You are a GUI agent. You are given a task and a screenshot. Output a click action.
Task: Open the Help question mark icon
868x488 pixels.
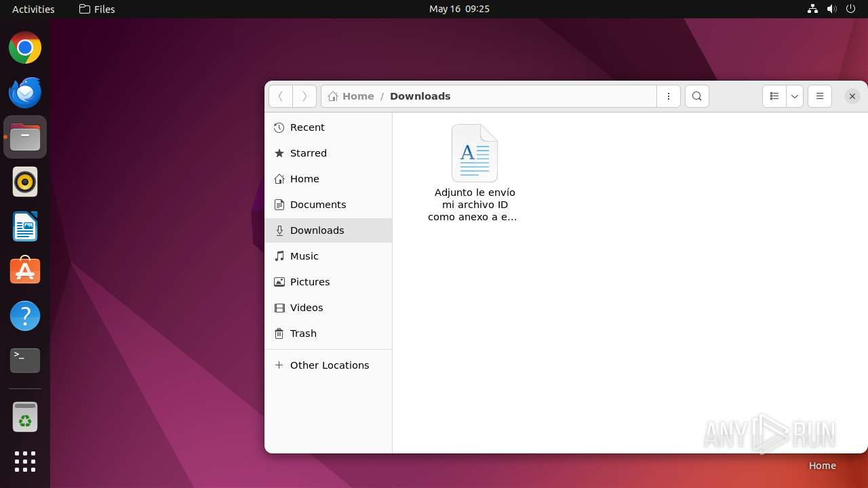click(x=25, y=316)
